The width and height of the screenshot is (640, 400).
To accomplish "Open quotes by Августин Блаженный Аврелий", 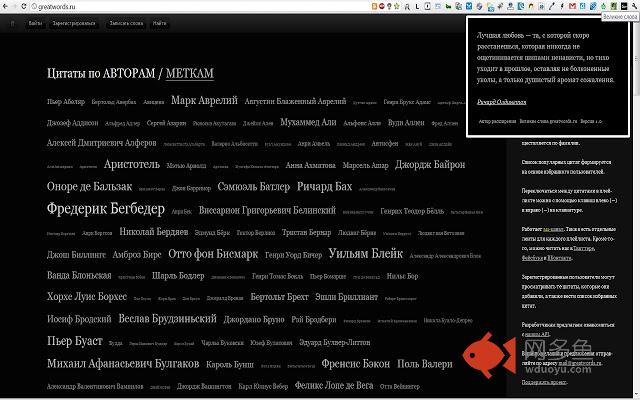I will 295,101.
